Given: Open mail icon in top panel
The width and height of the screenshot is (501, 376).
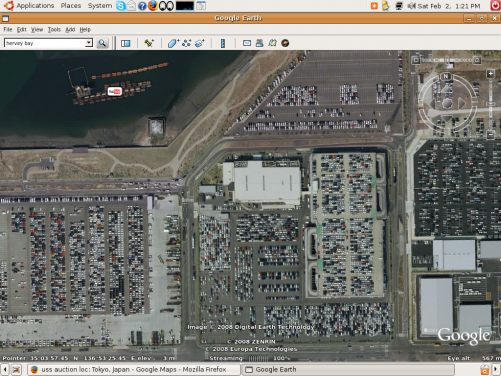Looking at the screenshot, I should (131, 6).
